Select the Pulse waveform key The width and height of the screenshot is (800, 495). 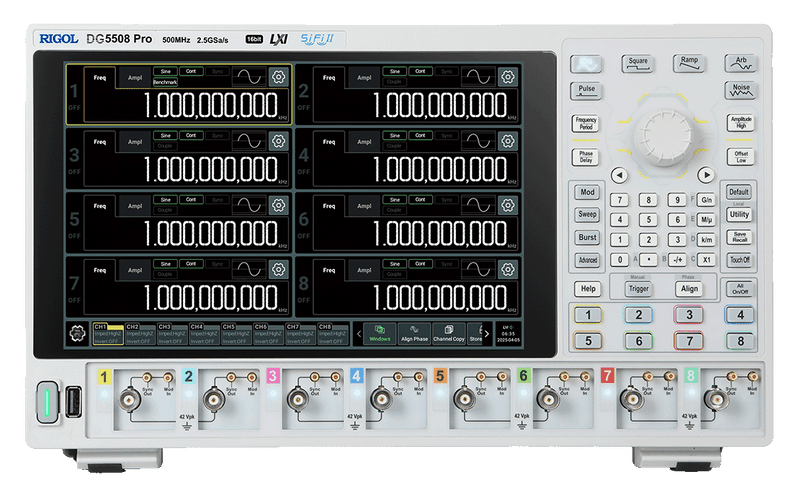pos(586,91)
